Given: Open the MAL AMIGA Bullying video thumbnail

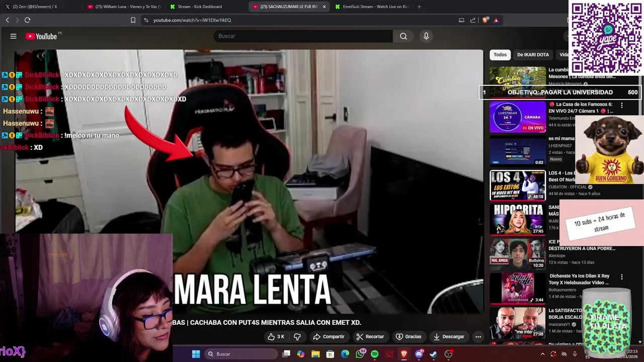Looking at the screenshot, I should click(518, 254).
